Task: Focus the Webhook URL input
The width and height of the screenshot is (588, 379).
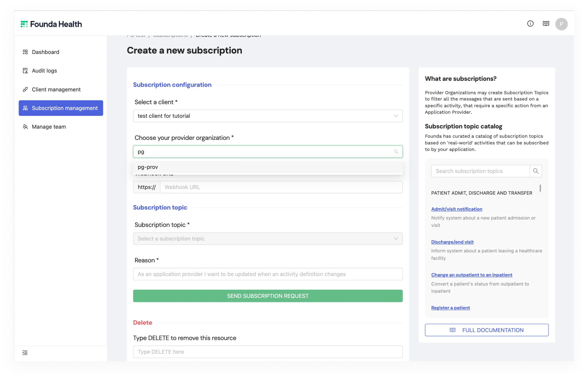Action: tap(281, 187)
